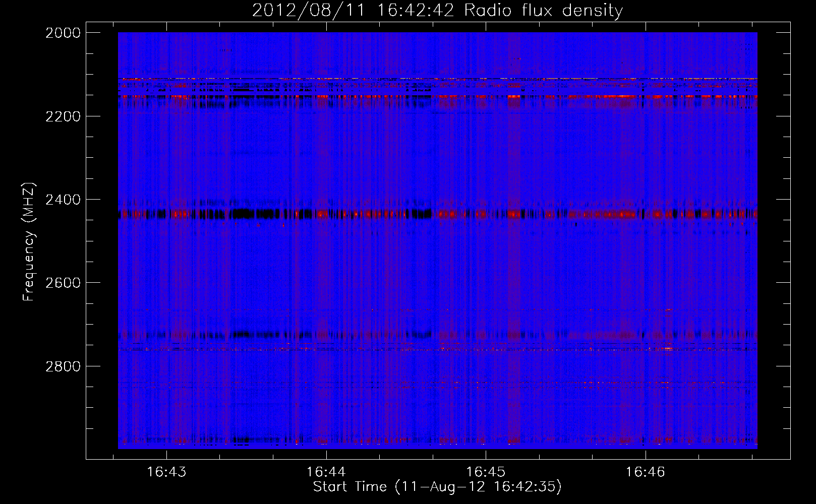Click the '16:45' time axis label

486,472
